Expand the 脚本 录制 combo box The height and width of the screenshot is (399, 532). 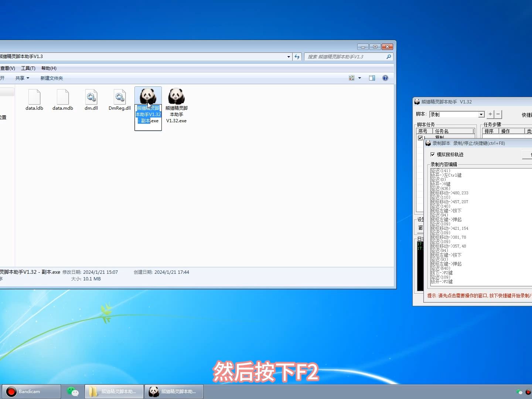click(x=481, y=115)
